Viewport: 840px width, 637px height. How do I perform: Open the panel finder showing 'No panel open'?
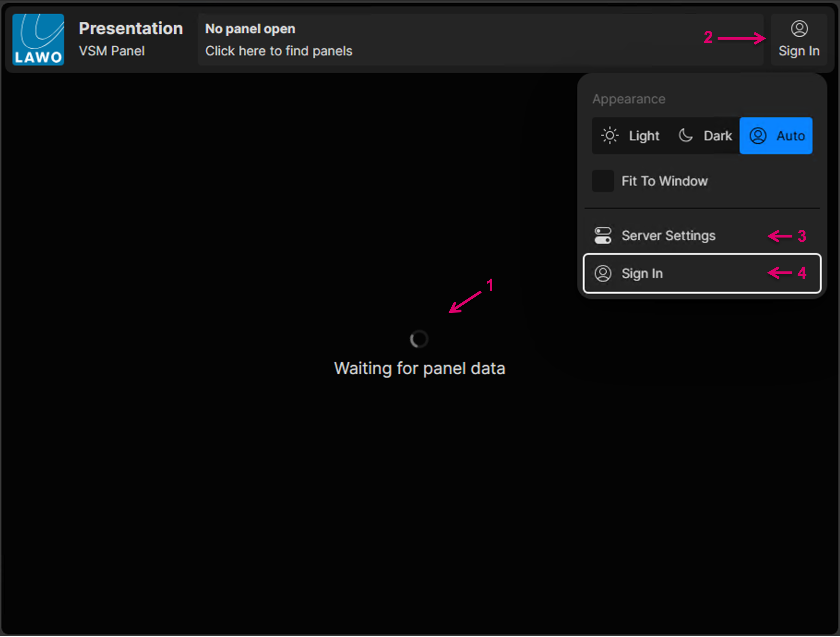[250, 29]
